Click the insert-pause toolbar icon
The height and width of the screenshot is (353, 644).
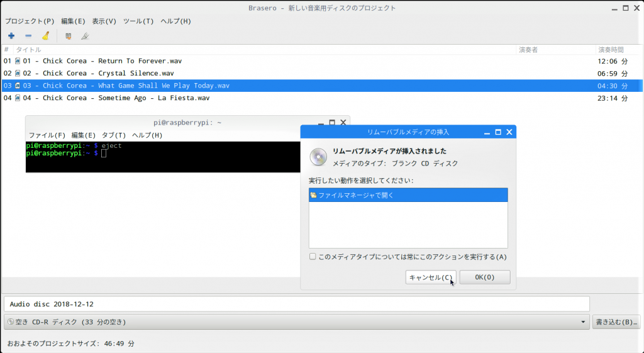(68, 36)
